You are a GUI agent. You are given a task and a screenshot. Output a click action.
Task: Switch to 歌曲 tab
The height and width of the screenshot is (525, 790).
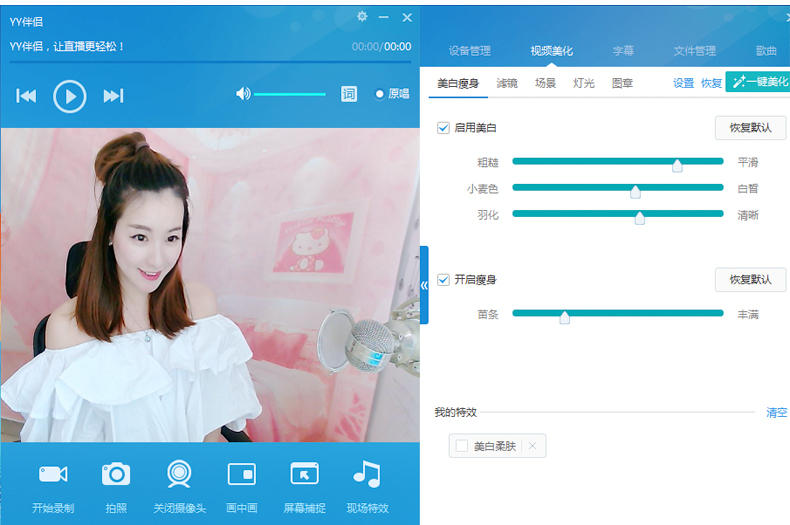click(766, 51)
